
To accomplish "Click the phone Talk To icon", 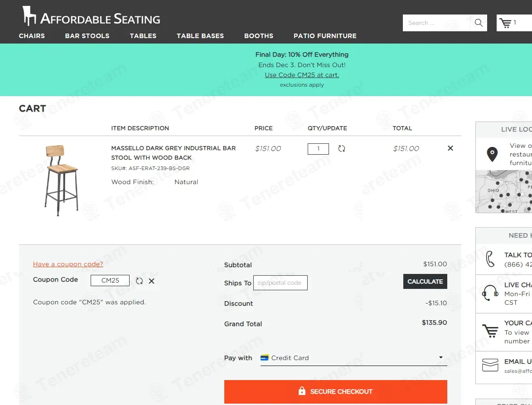I will click(x=489, y=259).
